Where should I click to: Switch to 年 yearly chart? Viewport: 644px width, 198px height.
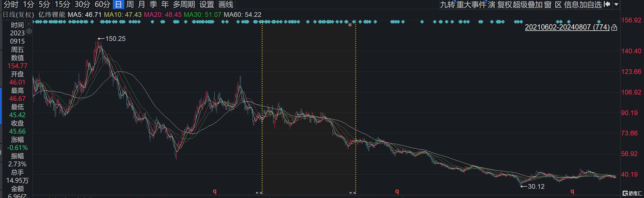(165, 4)
